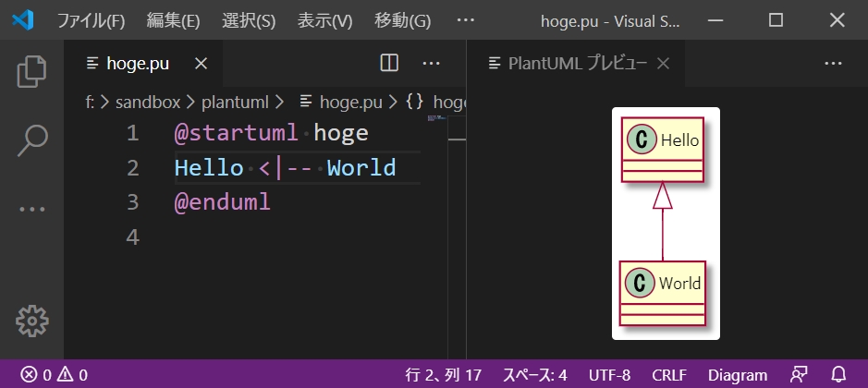This screenshot has width=868, height=388.
Task: Open the Explorer view in activity bar
Action: click(31, 71)
